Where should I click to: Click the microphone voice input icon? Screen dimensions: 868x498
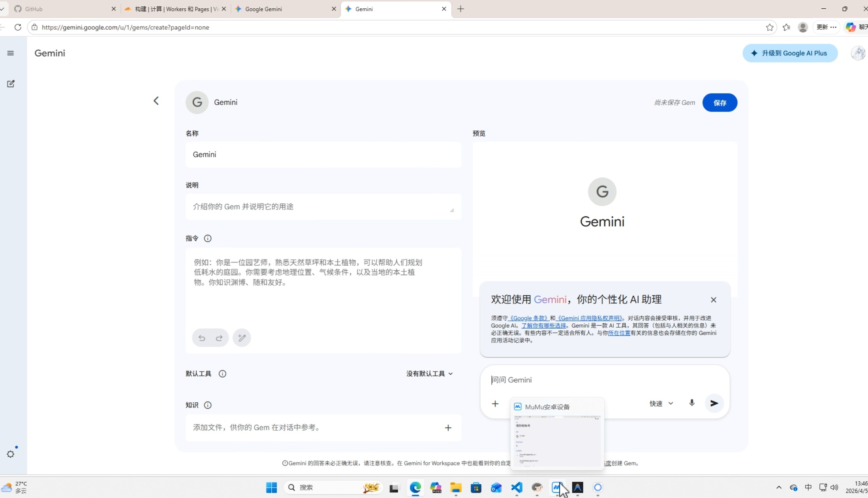click(691, 403)
